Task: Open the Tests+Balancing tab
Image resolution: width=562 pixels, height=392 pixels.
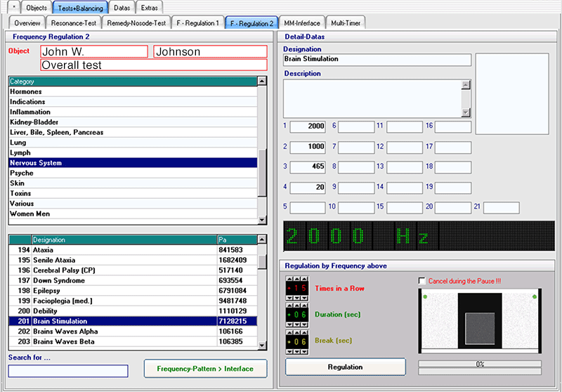Action: pyautogui.click(x=81, y=8)
